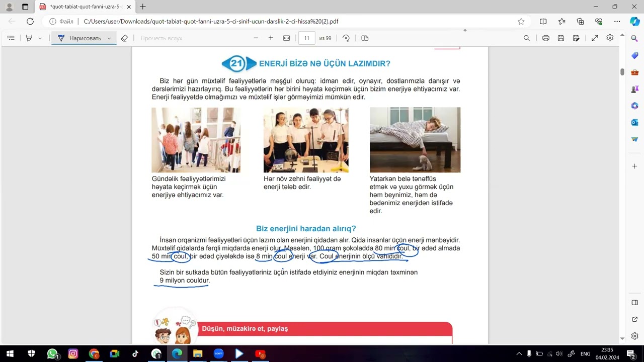Open Edge settings and more menu

click(x=617, y=22)
